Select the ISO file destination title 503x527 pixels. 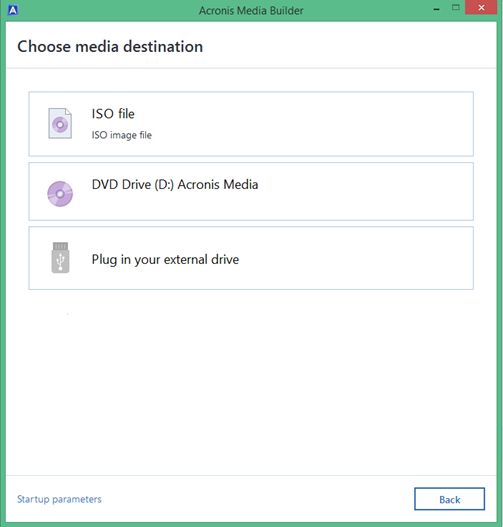(113, 114)
